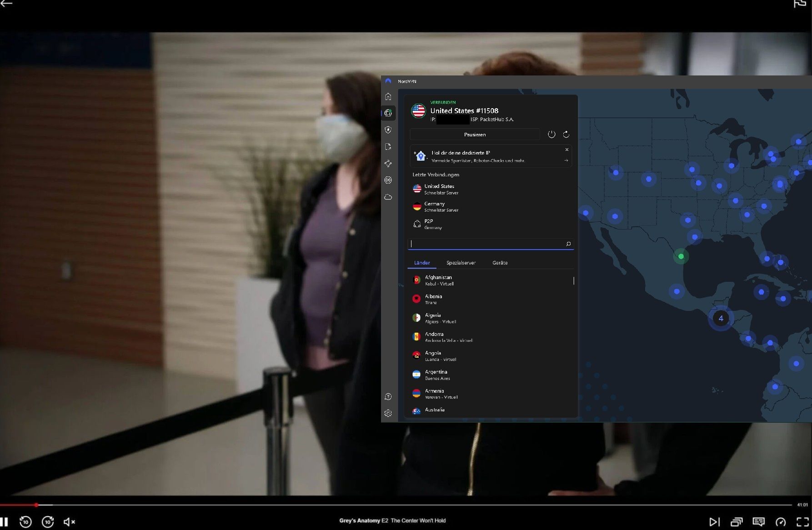The height and width of the screenshot is (530, 812).
Task: Select Afghanistan in the country list
Action: 490,280
